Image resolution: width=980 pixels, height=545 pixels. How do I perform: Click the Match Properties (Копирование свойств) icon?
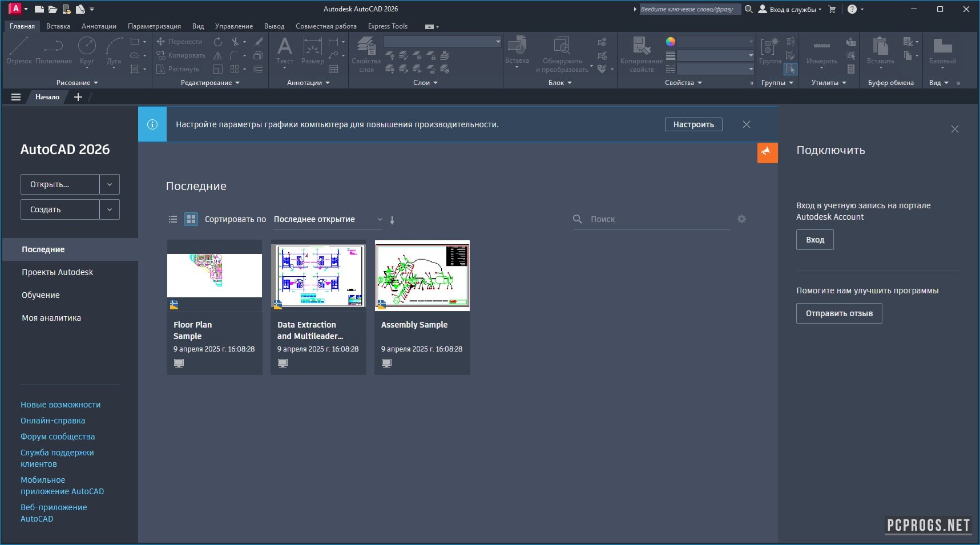pos(641,48)
